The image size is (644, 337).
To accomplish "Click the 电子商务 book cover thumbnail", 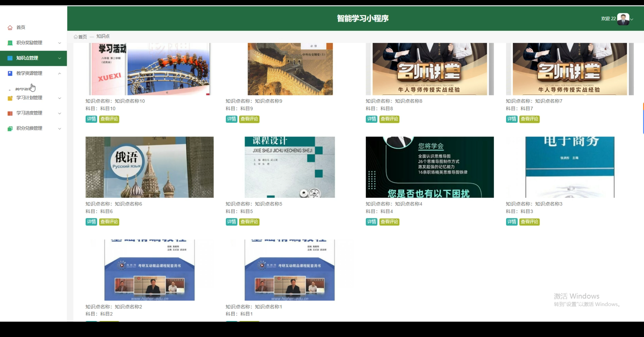I will (570, 167).
